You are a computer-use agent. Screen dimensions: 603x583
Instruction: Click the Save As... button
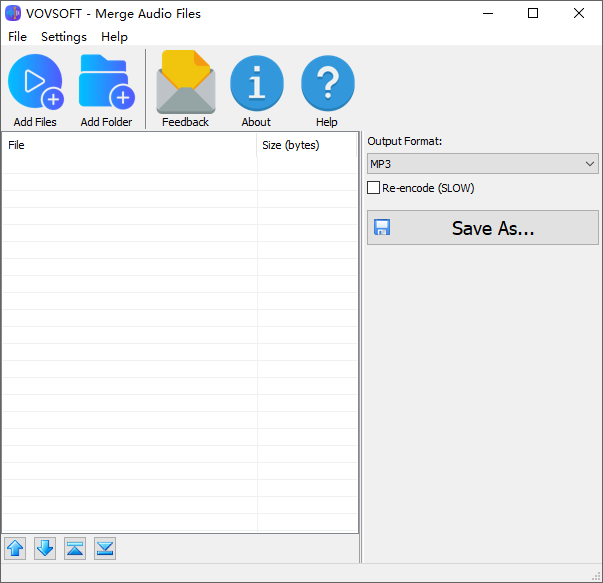(483, 228)
